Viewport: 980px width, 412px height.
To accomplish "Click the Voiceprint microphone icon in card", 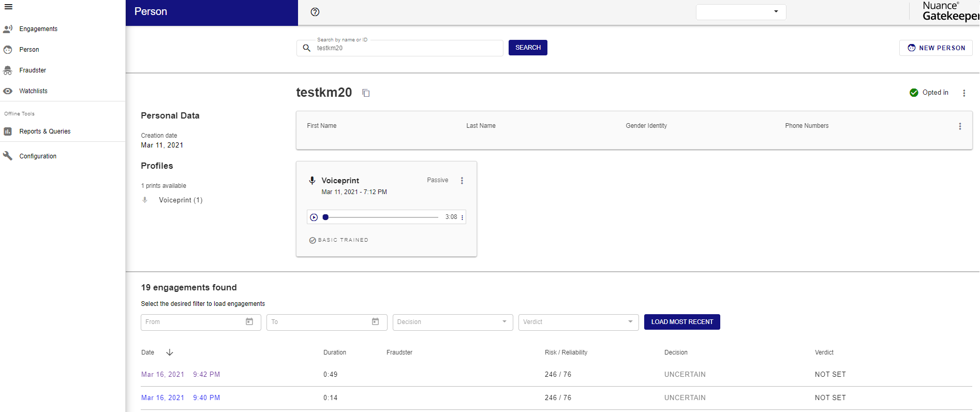I will pos(312,181).
